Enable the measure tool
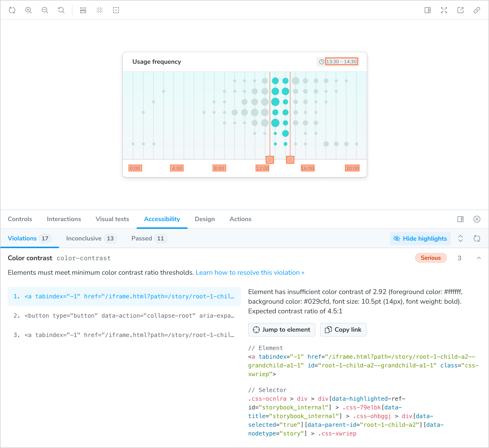The height and width of the screenshot is (448, 489). tap(83, 10)
